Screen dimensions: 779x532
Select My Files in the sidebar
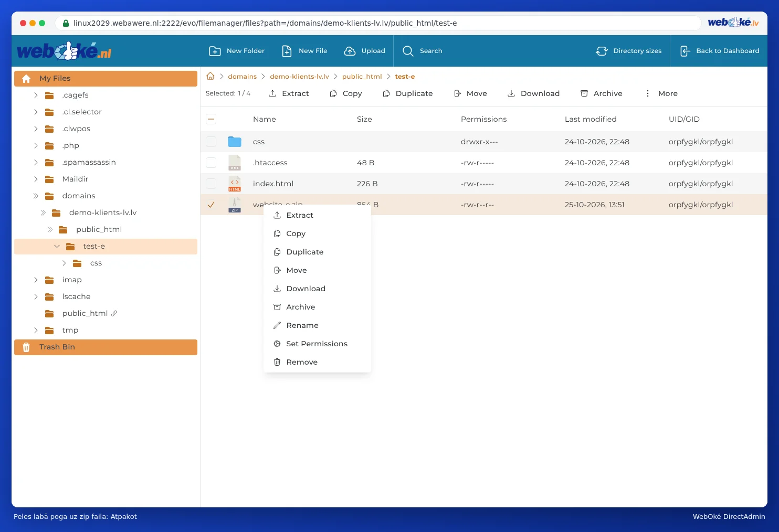(x=106, y=78)
